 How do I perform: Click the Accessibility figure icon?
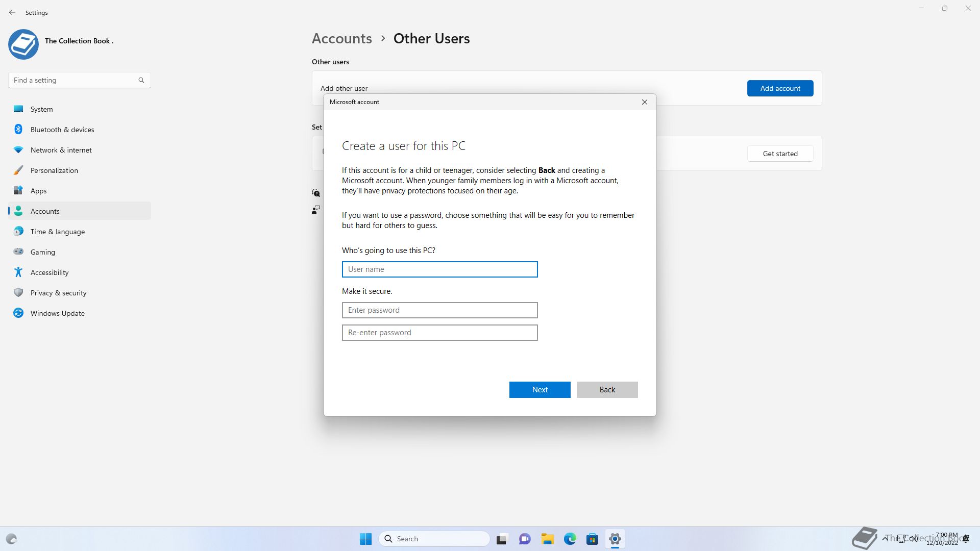(x=18, y=272)
